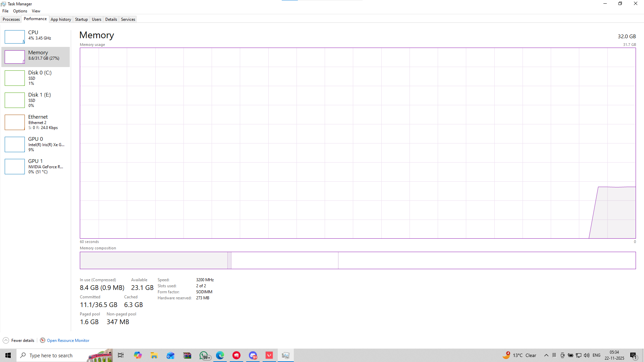Open the Options menu
Screen dimensions: 644x362
(20, 11)
